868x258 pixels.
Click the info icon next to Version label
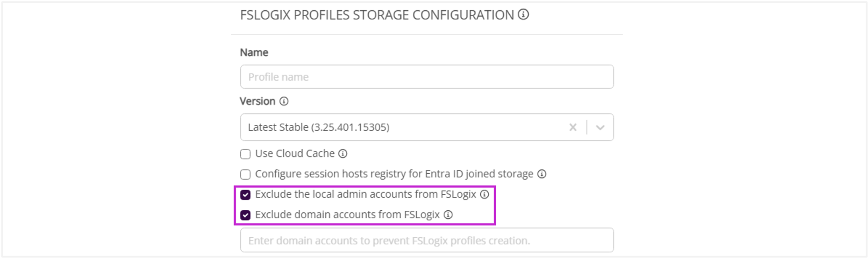tap(284, 101)
